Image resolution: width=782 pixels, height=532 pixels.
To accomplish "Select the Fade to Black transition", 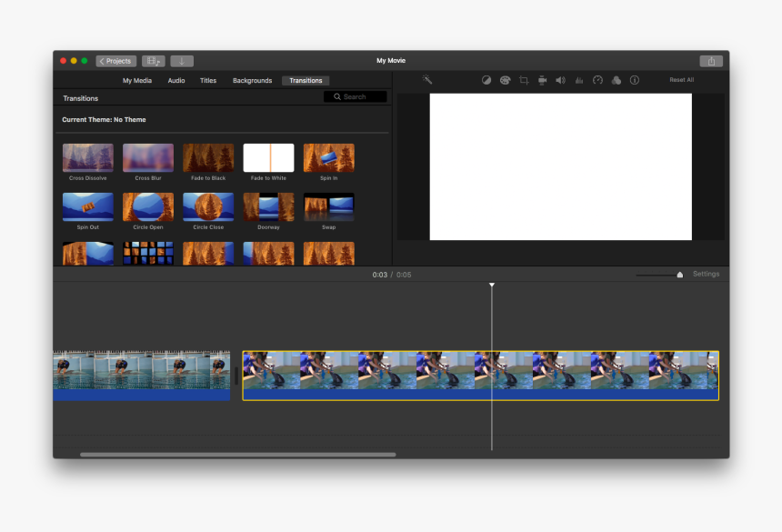I will point(208,157).
